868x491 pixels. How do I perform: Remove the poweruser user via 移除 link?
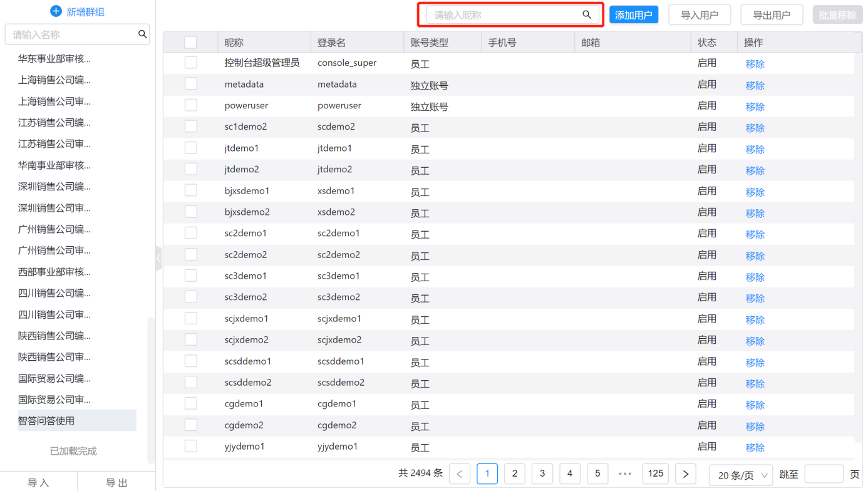(x=755, y=106)
